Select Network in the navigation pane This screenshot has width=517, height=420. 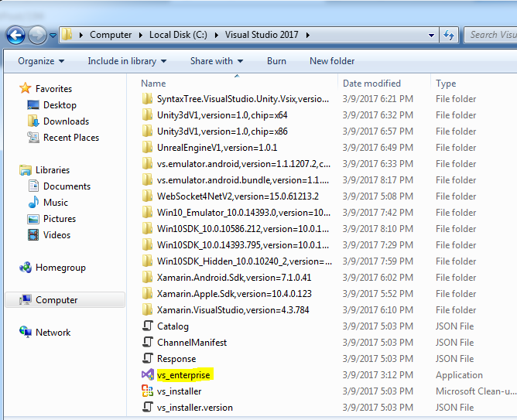tap(53, 333)
